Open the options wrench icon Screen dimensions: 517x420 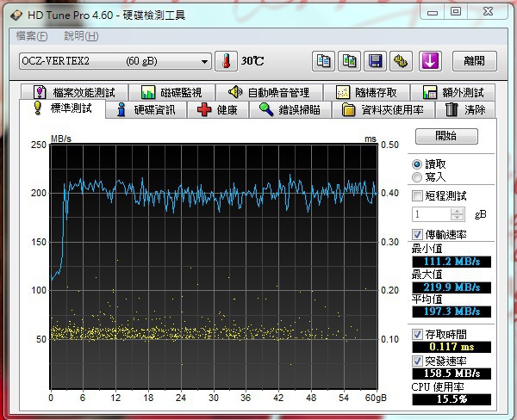coord(401,61)
